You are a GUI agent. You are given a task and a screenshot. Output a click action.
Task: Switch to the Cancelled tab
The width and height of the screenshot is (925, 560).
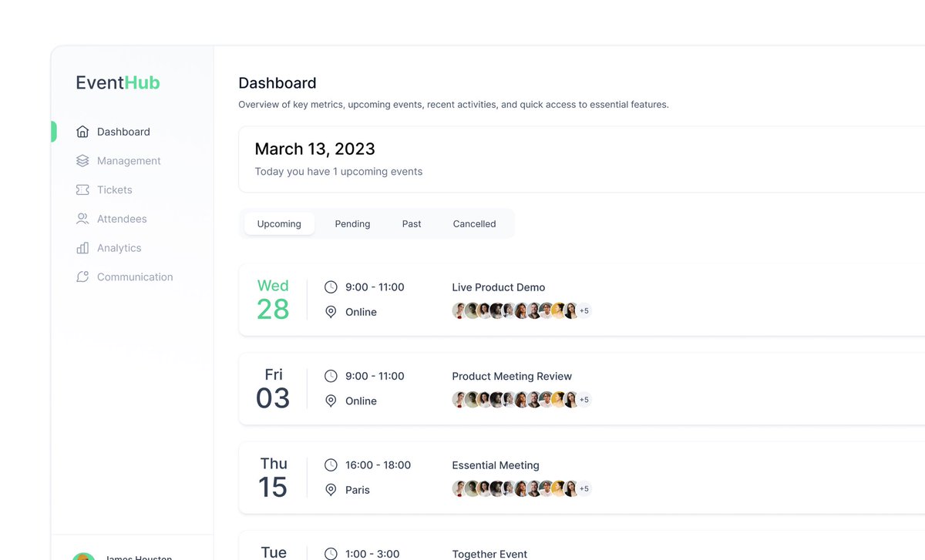[474, 223]
